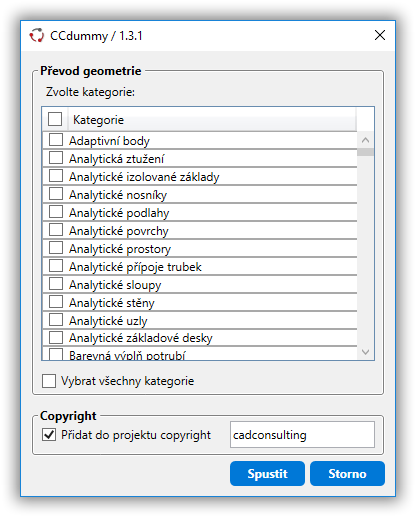
Task: Click the cadconsulting copyright text field
Action: (302, 435)
